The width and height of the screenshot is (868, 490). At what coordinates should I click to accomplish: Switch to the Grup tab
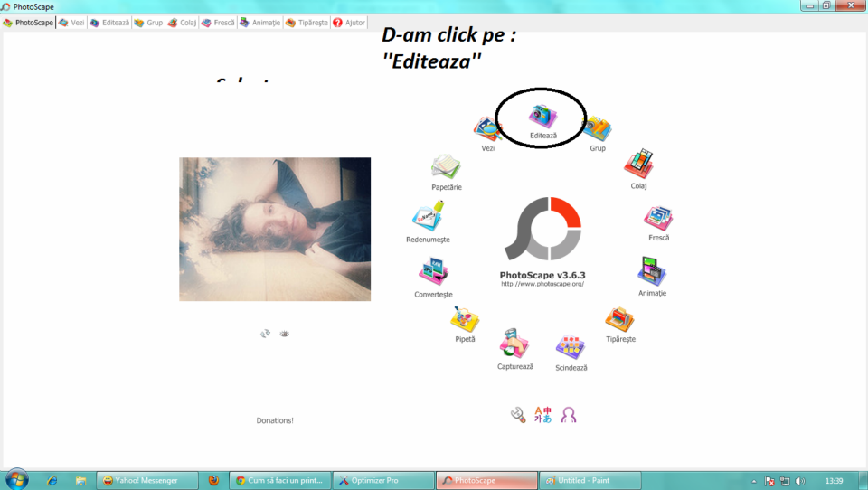click(x=148, y=23)
